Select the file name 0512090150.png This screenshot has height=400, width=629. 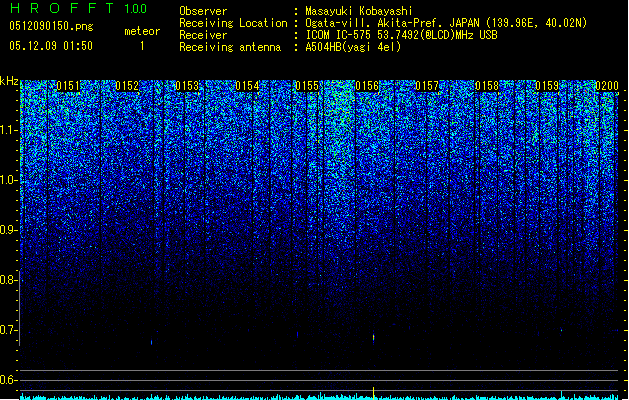(x=51, y=27)
